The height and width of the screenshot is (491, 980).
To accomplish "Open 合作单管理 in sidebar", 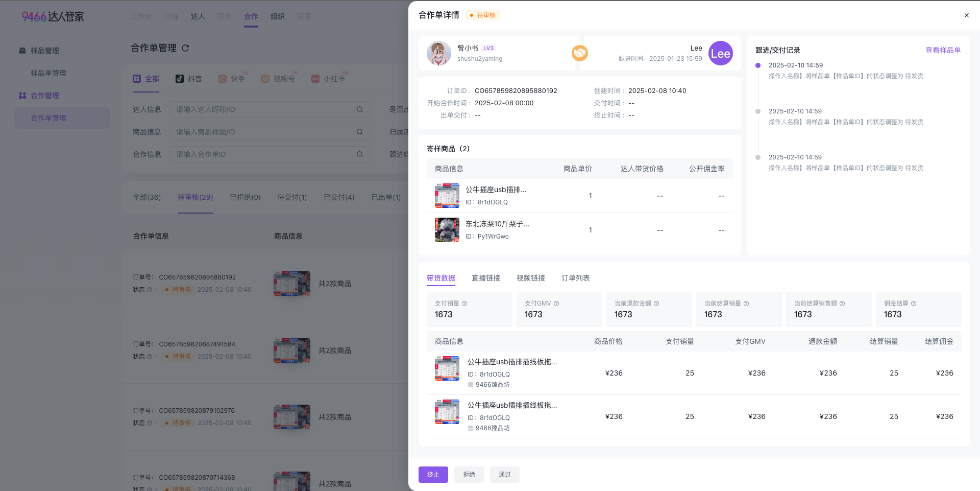I will click(x=62, y=118).
